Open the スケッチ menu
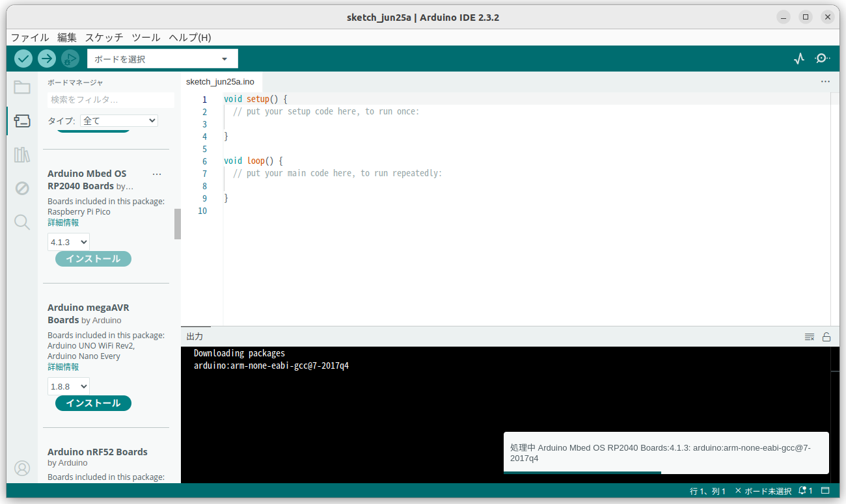The image size is (846, 504). (103, 37)
